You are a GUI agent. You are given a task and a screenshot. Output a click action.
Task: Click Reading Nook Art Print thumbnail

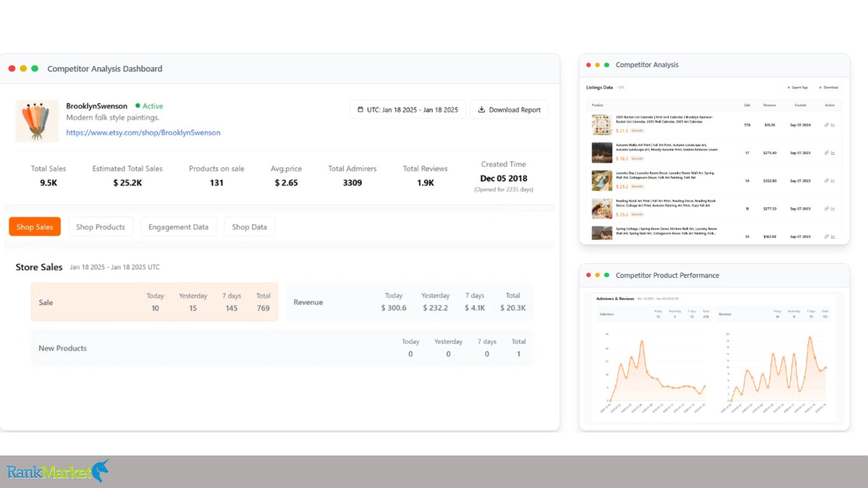point(602,208)
